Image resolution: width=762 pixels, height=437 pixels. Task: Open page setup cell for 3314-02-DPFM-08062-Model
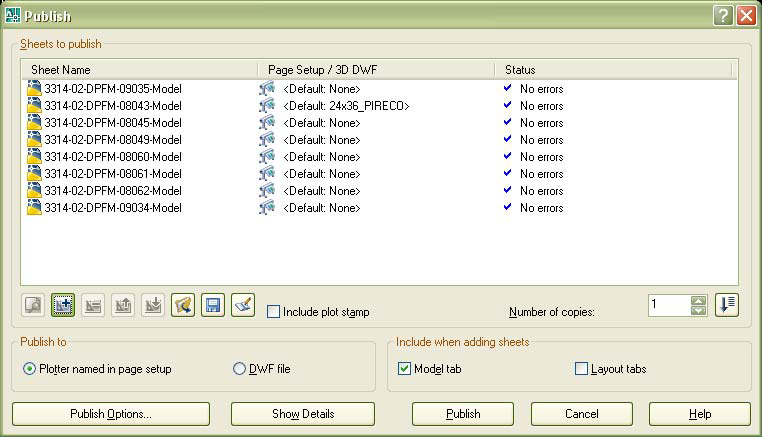click(x=322, y=191)
